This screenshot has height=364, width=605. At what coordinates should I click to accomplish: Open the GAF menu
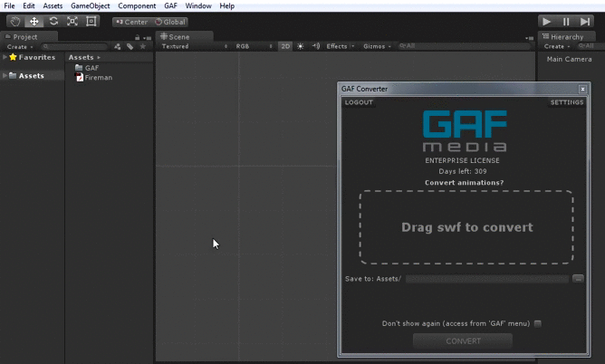pyautogui.click(x=170, y=5)
